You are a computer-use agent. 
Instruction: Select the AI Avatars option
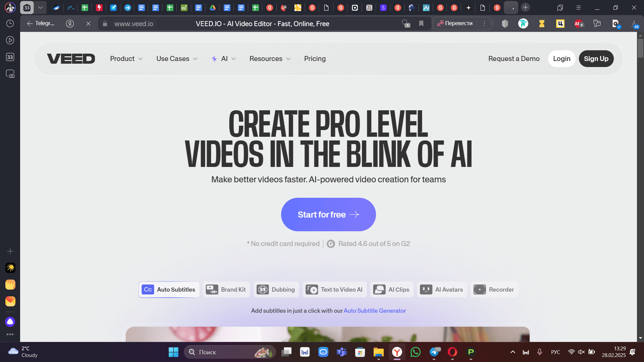[442, 290]
